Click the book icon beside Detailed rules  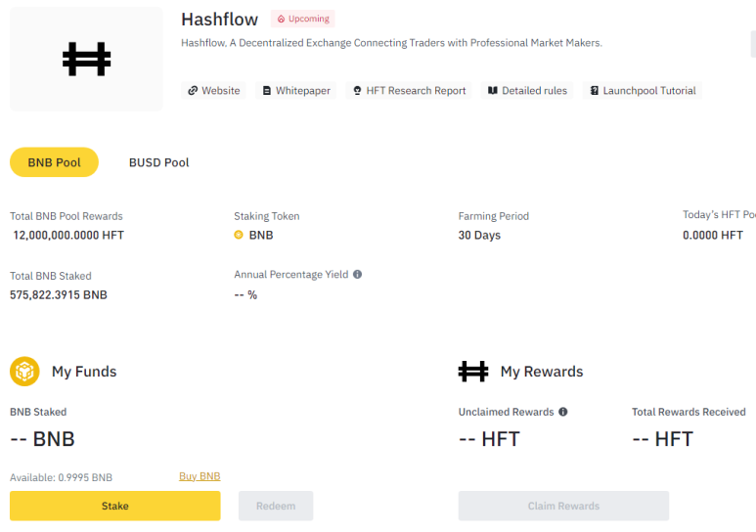click(x=493, y=90)
